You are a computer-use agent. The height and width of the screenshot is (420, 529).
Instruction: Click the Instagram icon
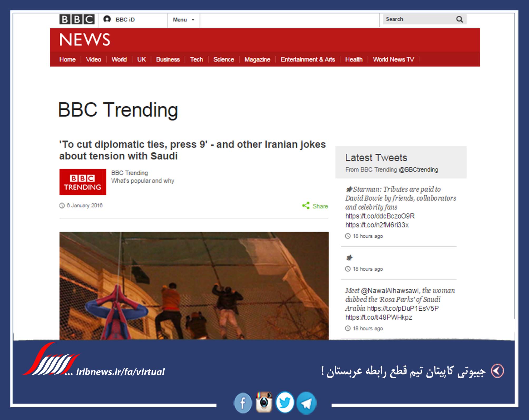[264, 402]
